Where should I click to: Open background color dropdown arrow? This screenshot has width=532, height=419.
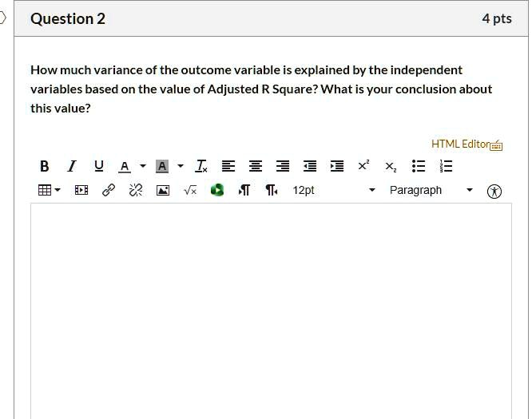click(x=181, y=166)
